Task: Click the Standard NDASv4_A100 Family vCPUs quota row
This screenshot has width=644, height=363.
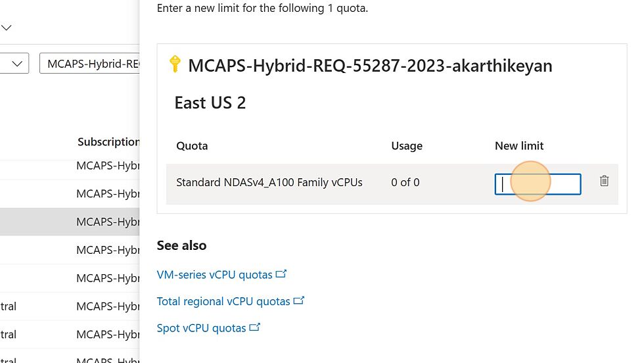Action: click(x=392, y=183)
